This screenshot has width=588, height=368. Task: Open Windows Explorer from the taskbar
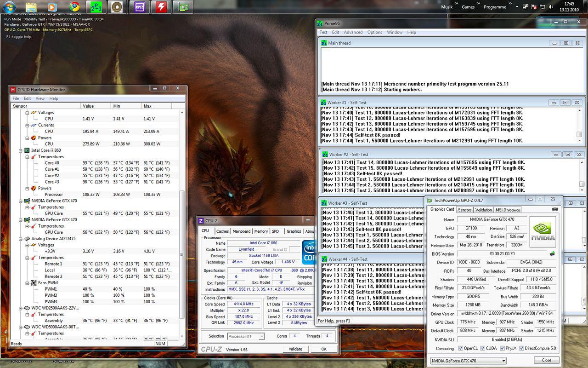pos(31,6)
